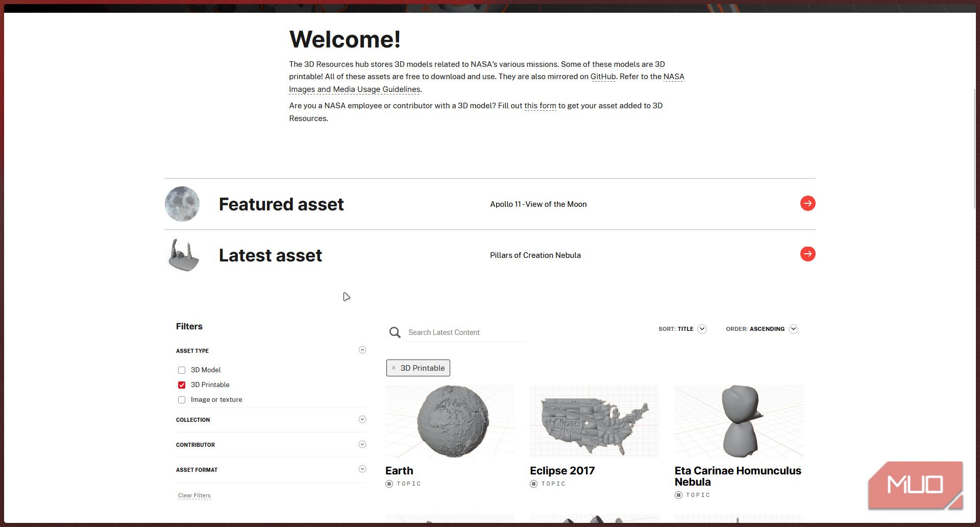Click the Eclipse 2017 title link
The height and width of the screenshot is (527, 980).
click(x=562, y=471)
